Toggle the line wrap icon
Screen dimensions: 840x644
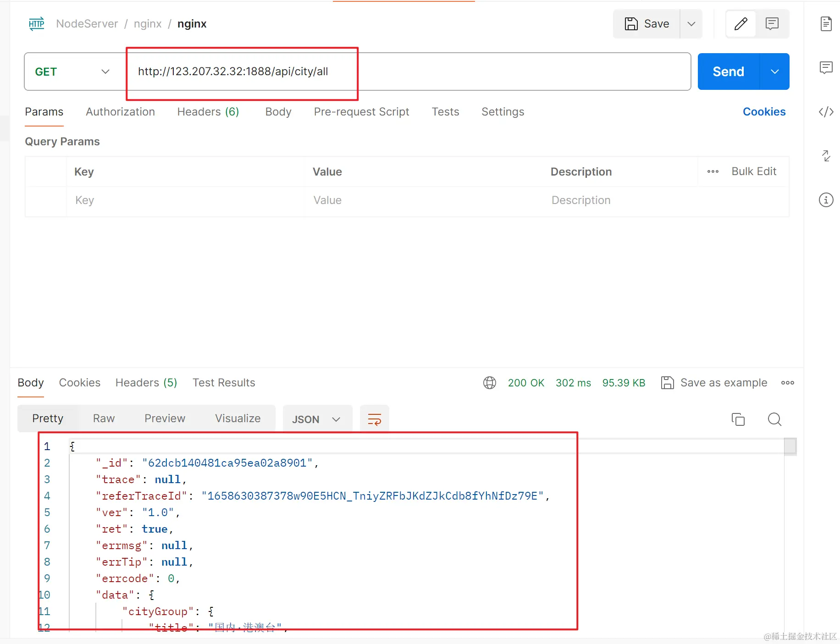tap(375, 419)
